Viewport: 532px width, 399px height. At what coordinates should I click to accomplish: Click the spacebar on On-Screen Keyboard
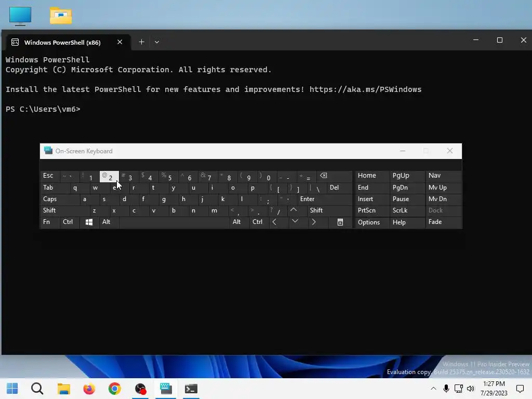click(x=174, y=222)
